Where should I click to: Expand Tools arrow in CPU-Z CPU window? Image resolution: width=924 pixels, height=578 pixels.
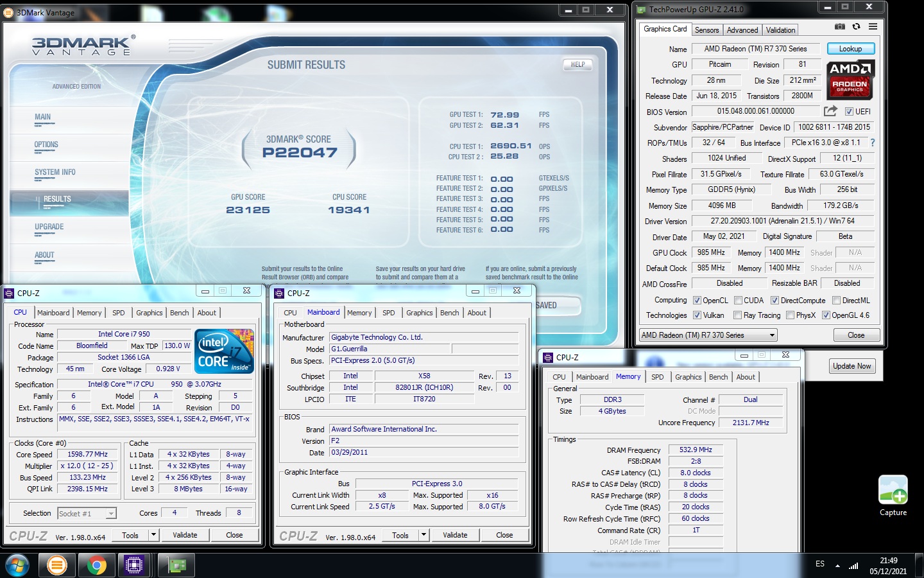(x=153, y=535)
